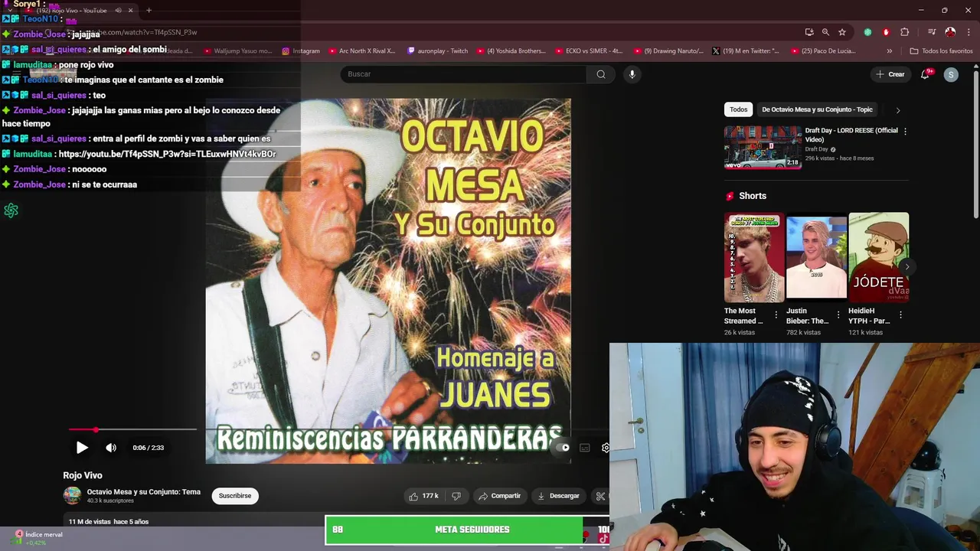Open options for Justin Bieber short
Viewport: 980px width, 551px height.
coord(838,315)
